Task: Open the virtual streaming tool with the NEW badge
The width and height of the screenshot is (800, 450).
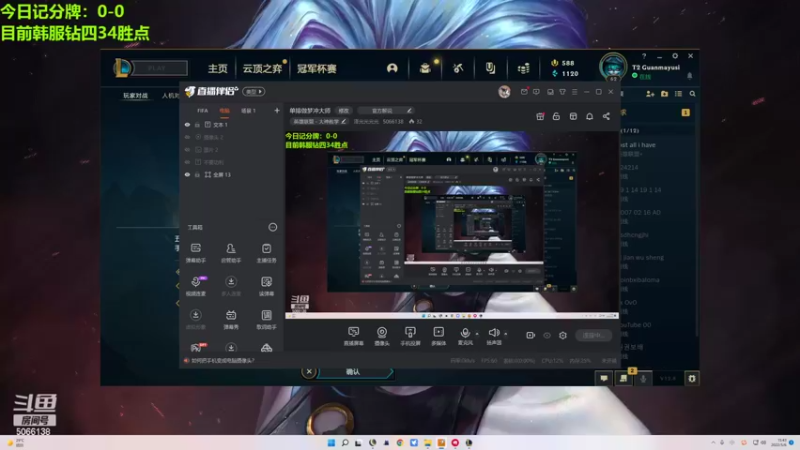Action: pos(196,286)
